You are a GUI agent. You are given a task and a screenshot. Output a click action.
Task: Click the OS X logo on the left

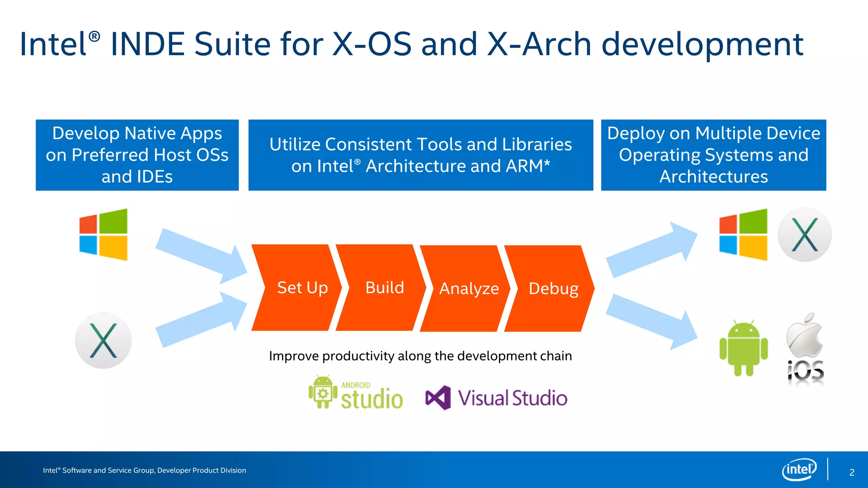(x=103, y=341)
